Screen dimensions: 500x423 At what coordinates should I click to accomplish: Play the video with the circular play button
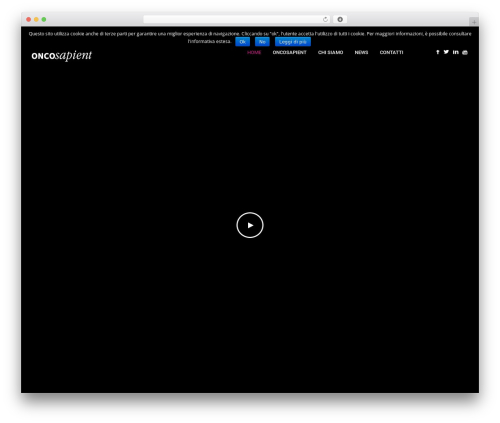pyautogui.click(x=250, y=225)
